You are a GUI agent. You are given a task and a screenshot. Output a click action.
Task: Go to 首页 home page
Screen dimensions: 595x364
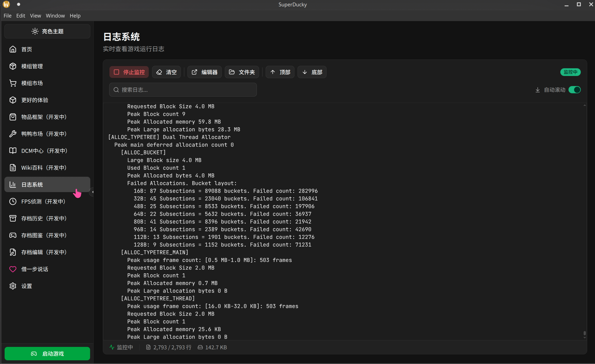pyautogui.click(x=26, y=49)
